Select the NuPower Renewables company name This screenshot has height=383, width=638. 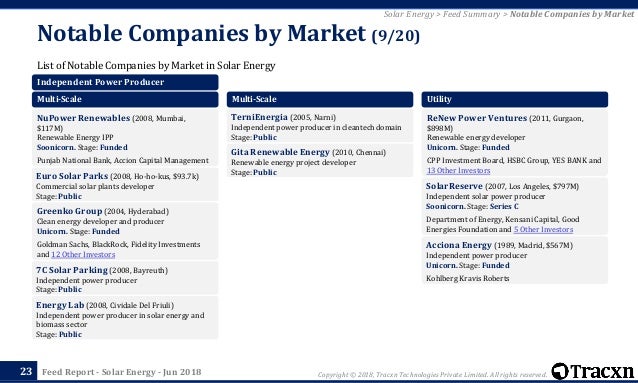[x=83, y=118]
